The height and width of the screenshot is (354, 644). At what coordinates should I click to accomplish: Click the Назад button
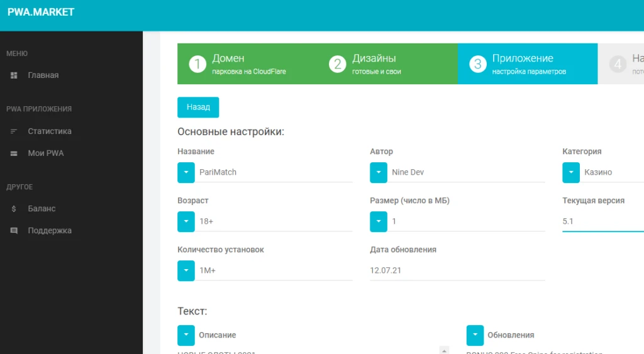tap(198, 107)
